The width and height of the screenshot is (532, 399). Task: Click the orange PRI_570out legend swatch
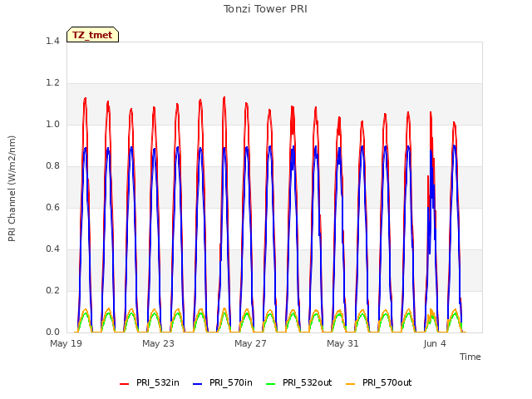[351, 384]
